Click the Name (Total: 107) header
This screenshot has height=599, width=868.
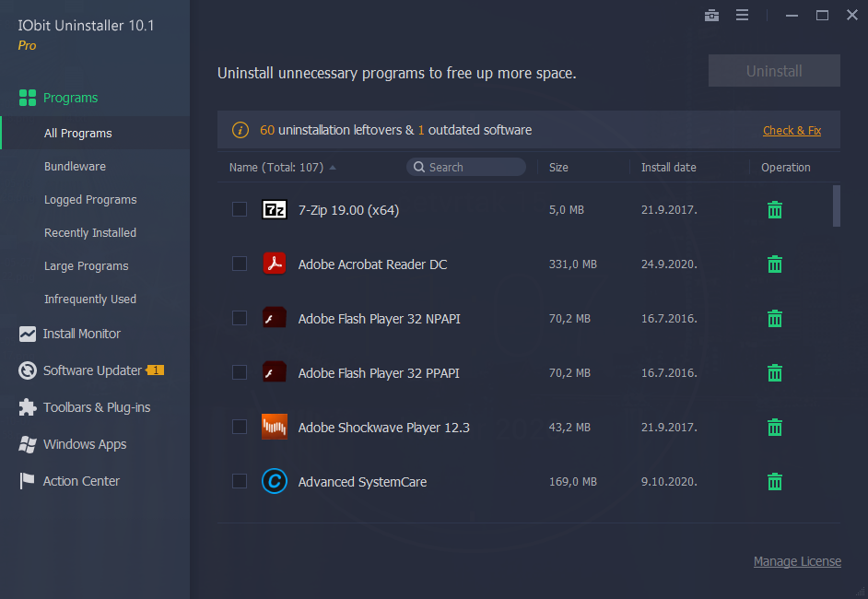276,167
